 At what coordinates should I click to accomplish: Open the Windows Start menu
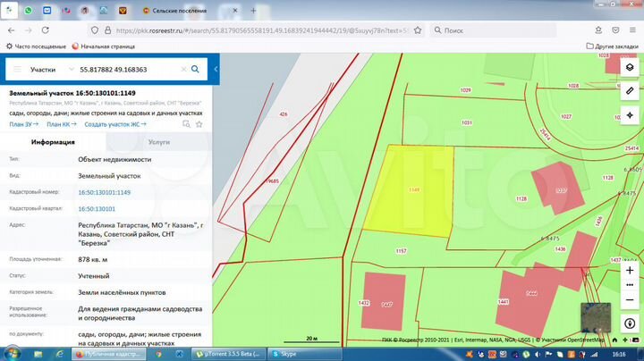point(11,354)
